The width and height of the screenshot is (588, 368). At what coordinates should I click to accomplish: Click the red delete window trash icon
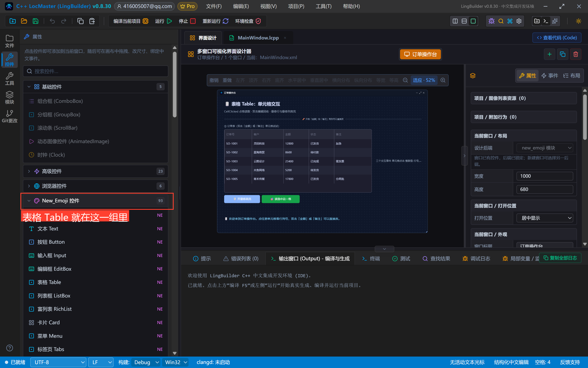tap(576, 54)
